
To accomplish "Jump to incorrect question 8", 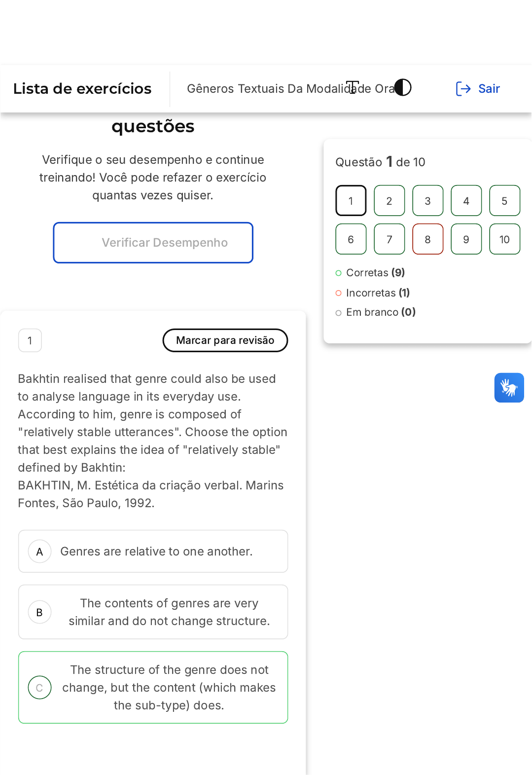I will pos(427,239).
